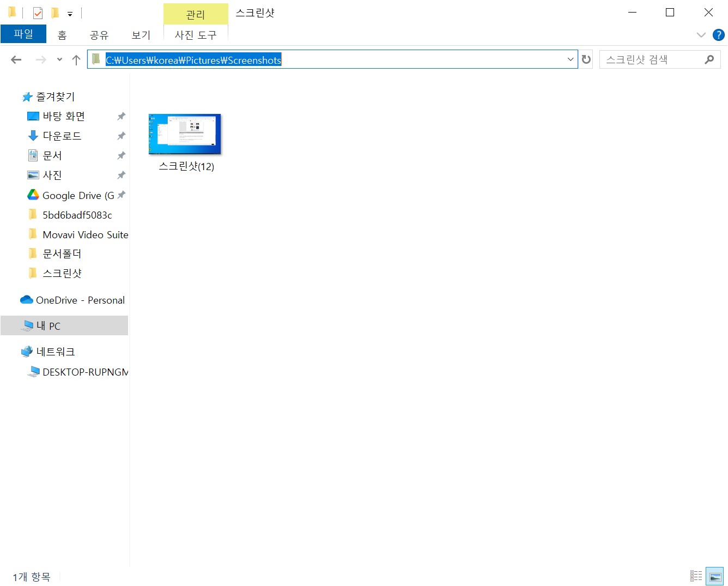Click the pin icon next to 문서
The height and width of the screenshot is (586, 728).
click(121, 155)
